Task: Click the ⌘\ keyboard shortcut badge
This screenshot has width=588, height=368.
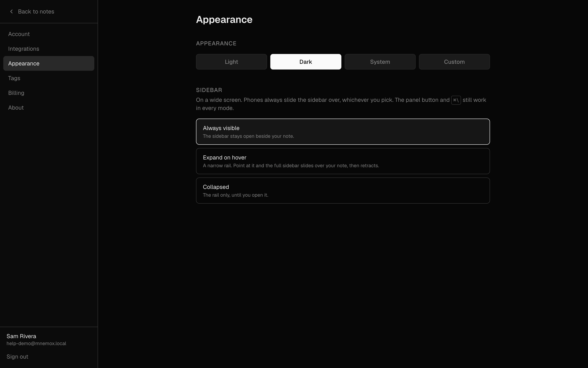Action: (x=456, y=100)
